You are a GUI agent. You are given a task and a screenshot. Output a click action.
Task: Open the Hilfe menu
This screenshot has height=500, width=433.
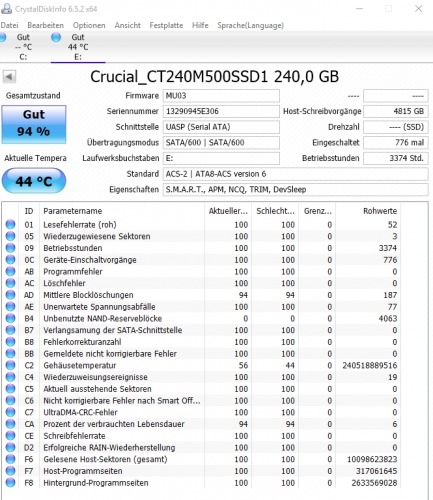point(200,25)
